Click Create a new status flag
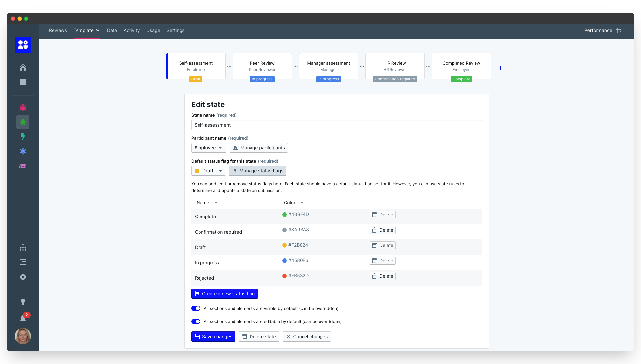Screen dimensions: 641x364 tap(225, 294)
